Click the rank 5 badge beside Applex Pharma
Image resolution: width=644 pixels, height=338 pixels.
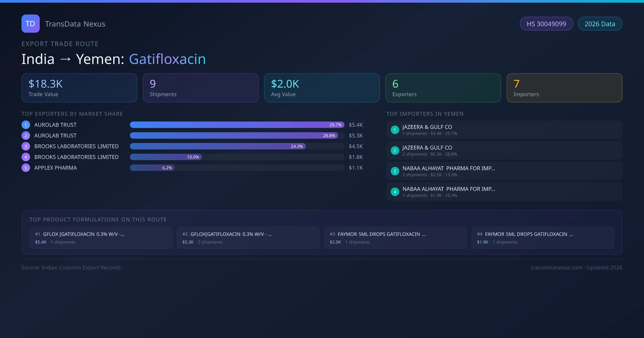click(26, 168)
